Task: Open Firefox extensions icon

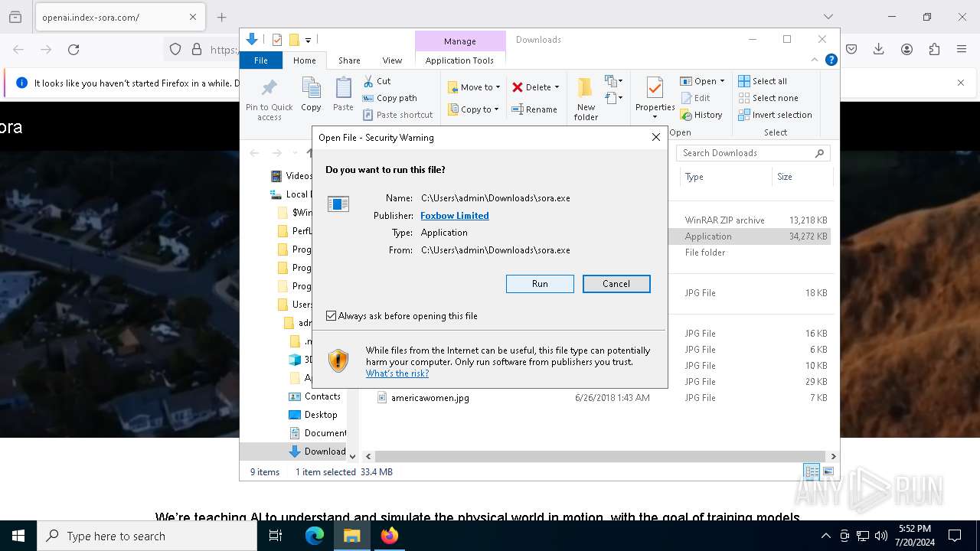Action: [934, 50]
